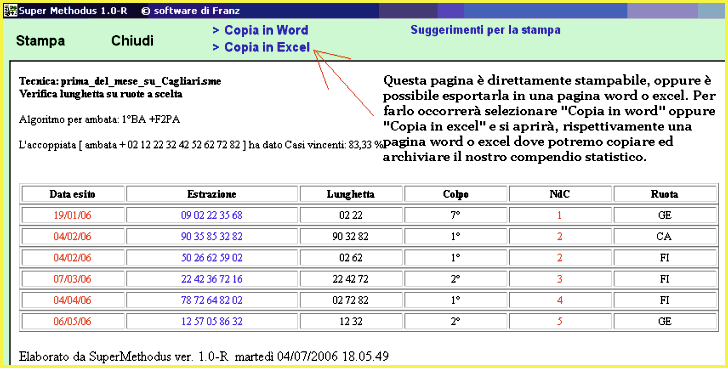This screenshot has width=728, height=368.
Task: Click the lunghetta cell 02 22
Action: (351, 215)
